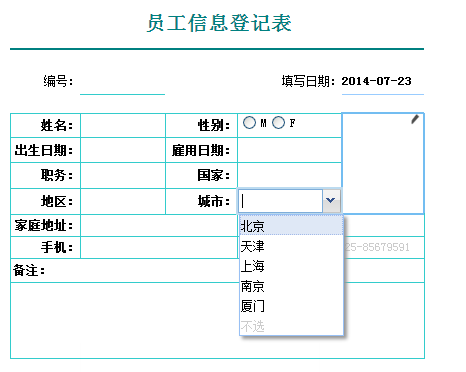
Task: Click the 雇用日期 input cell
Action: tap(289, 150)
